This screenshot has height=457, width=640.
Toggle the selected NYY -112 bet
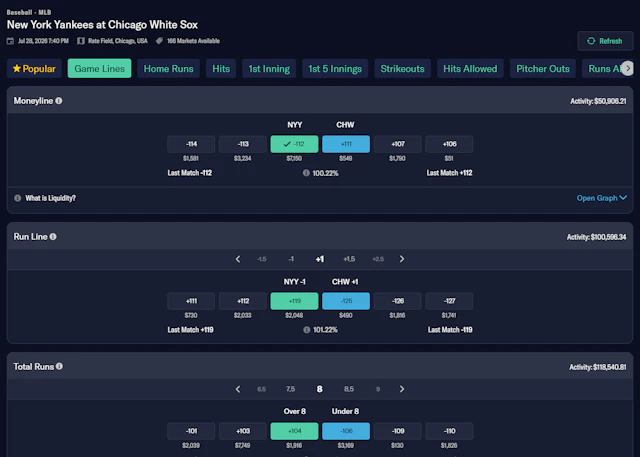(294, 144)
